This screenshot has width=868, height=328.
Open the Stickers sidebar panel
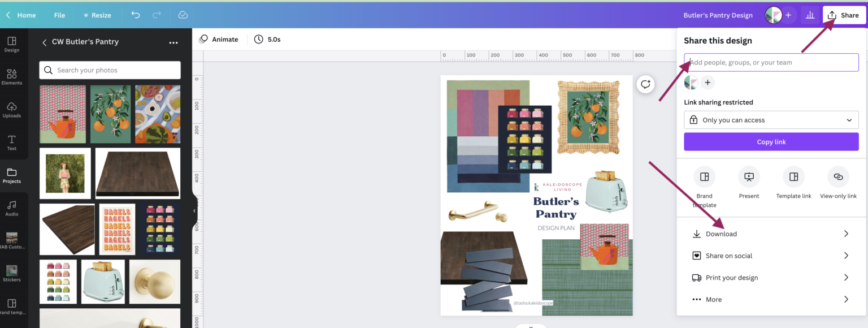(x=12, y=274)
